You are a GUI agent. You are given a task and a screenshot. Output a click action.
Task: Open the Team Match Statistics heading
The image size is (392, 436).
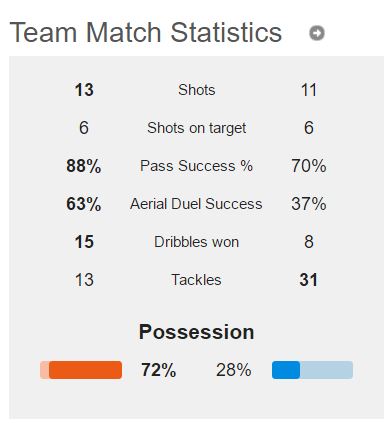coord(146,32)
